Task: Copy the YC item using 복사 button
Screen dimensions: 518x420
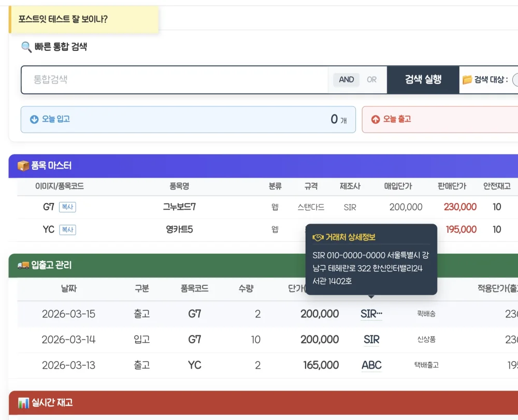Action: 67,229
